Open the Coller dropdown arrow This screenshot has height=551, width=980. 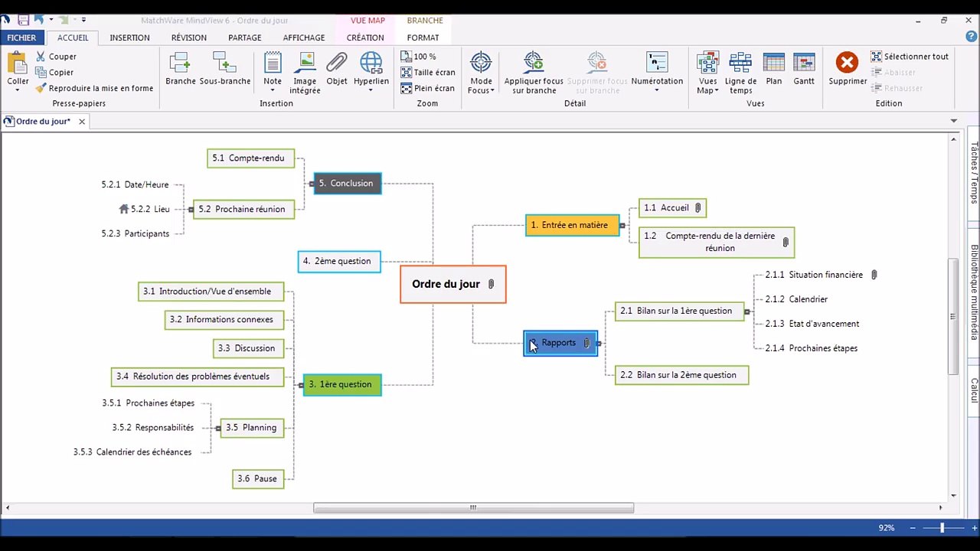pyautogui.click(x=18, y=90)
